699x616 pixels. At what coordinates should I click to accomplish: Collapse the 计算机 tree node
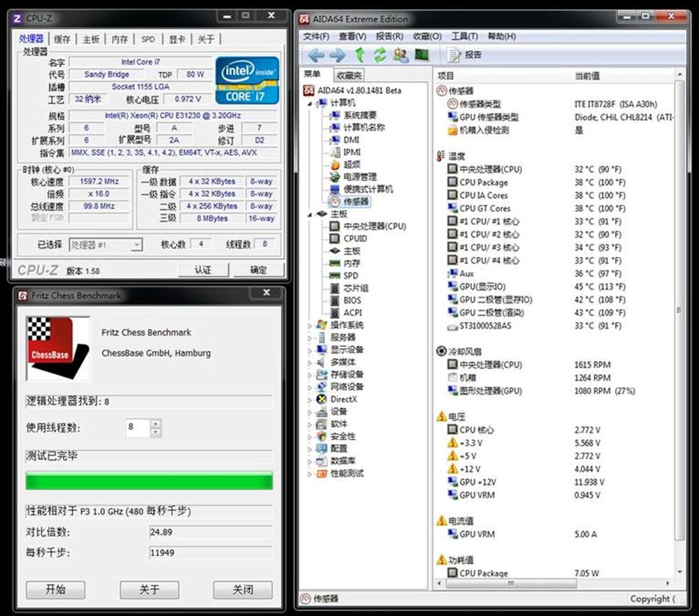[311, 103]
